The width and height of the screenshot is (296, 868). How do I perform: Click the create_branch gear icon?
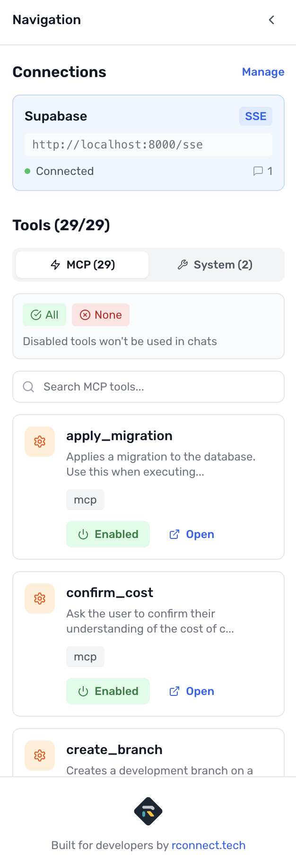(x=40, y=755)
